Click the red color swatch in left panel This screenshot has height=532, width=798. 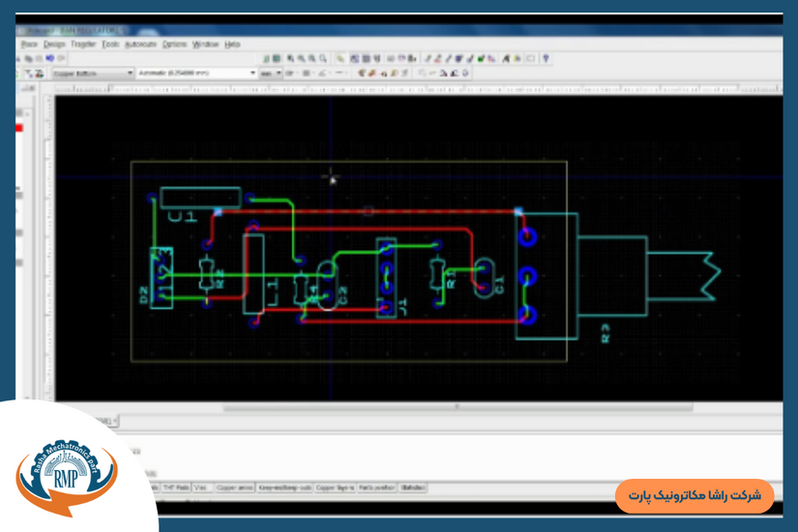point(18,128)
